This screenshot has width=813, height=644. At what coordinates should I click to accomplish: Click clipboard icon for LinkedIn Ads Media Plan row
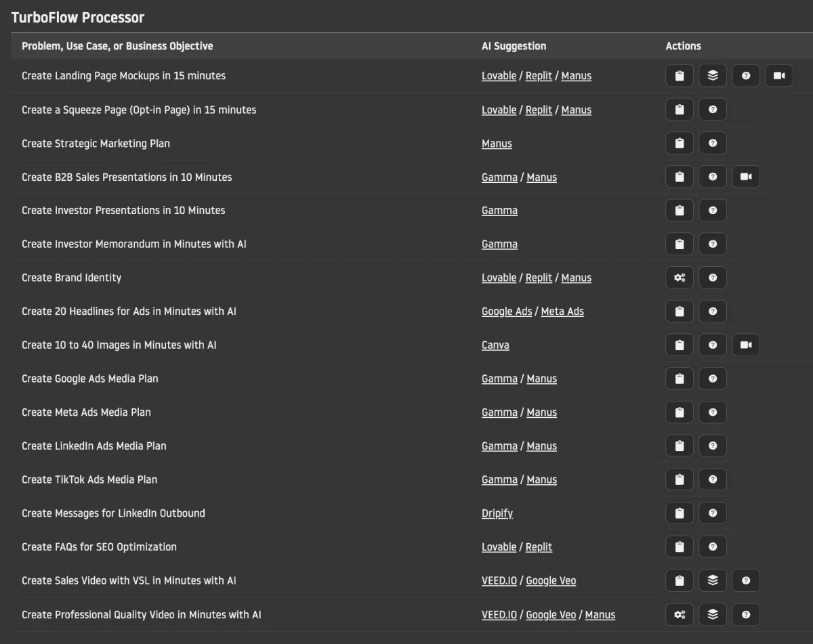(680, 446)
